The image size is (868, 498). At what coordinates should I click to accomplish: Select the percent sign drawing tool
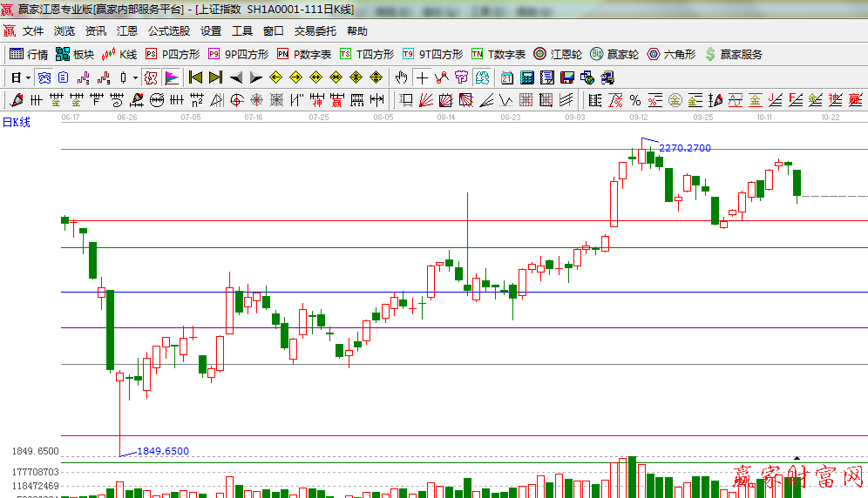[x=635, y=100]
